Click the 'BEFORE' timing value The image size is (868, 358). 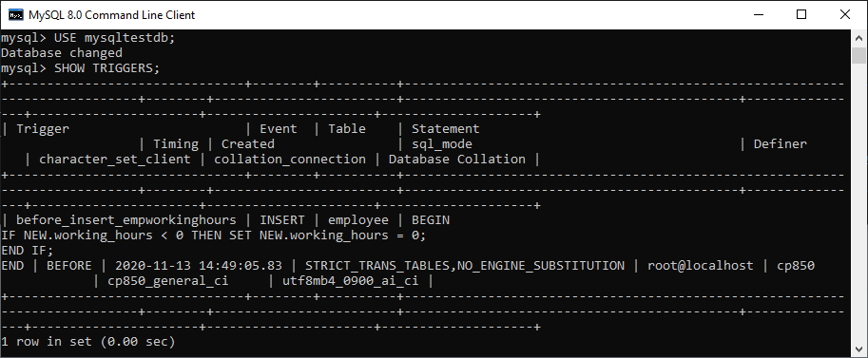click(69, 266)
